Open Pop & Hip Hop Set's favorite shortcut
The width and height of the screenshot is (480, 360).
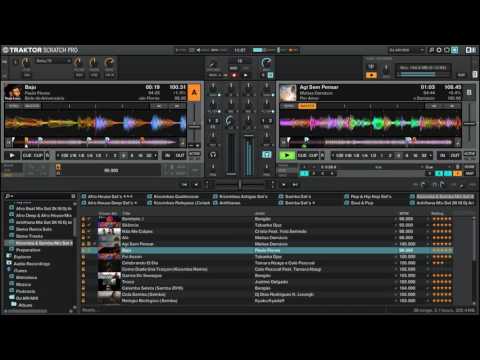coord(371,196)
